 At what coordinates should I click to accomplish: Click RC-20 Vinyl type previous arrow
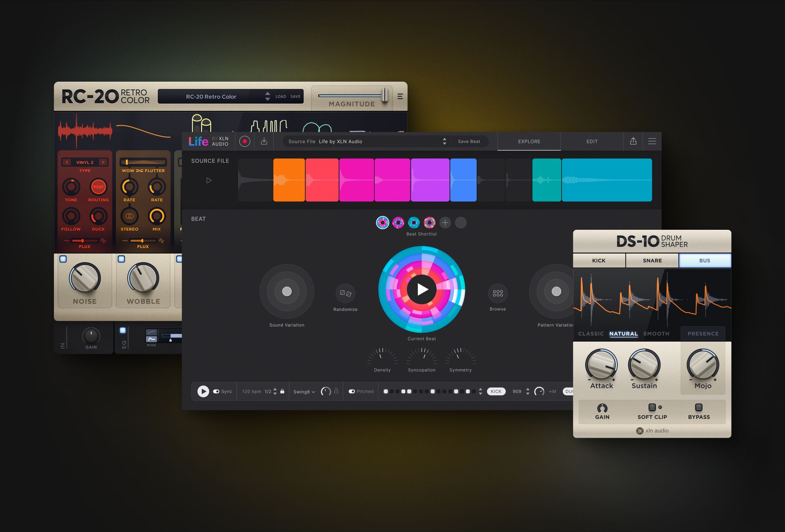click(x=67, y=162)
